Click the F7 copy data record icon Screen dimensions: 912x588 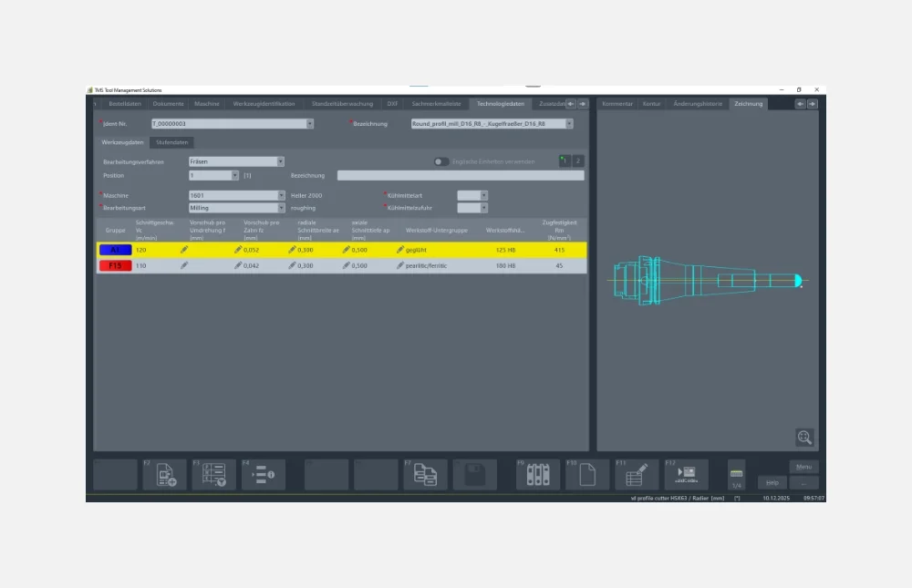tap(426, 474)
